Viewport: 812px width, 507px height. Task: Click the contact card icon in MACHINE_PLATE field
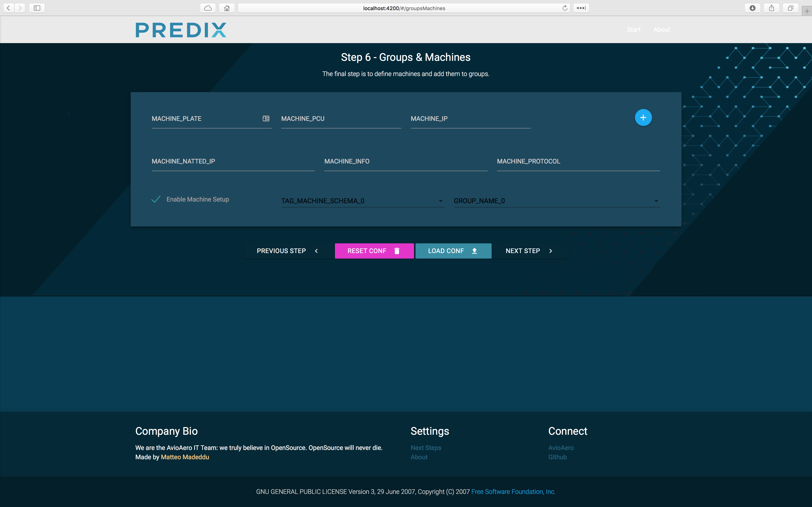point(266,118)
